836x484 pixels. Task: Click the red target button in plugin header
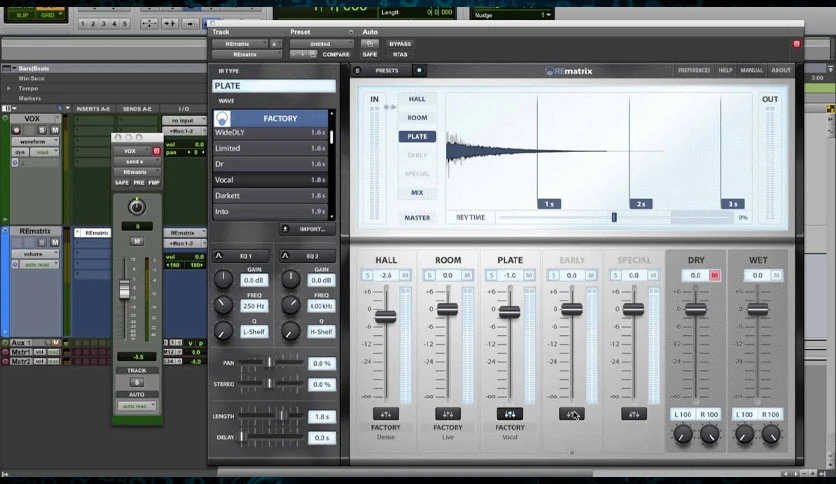click(797, 44)
